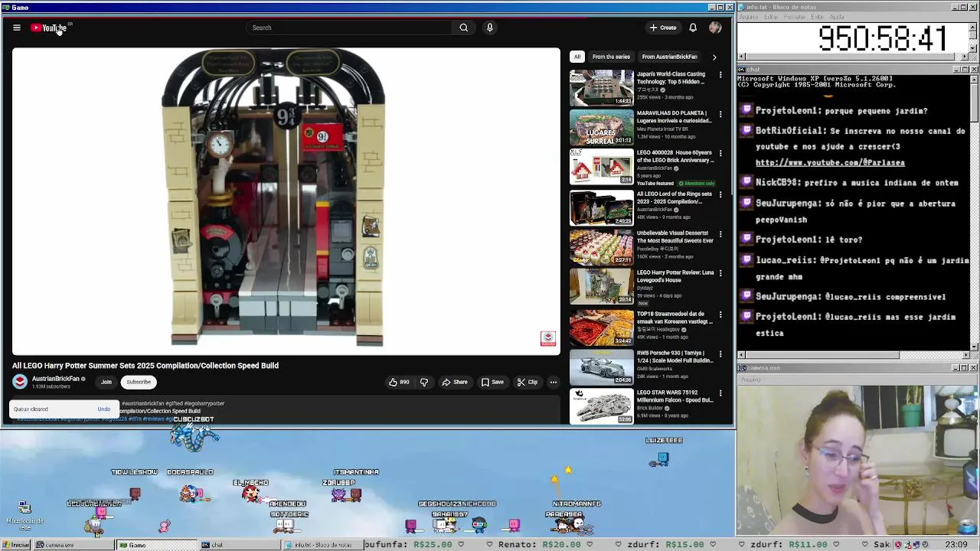Like the video with 890 likes
This screenshot has width=980, height=551.
(398, 382)
